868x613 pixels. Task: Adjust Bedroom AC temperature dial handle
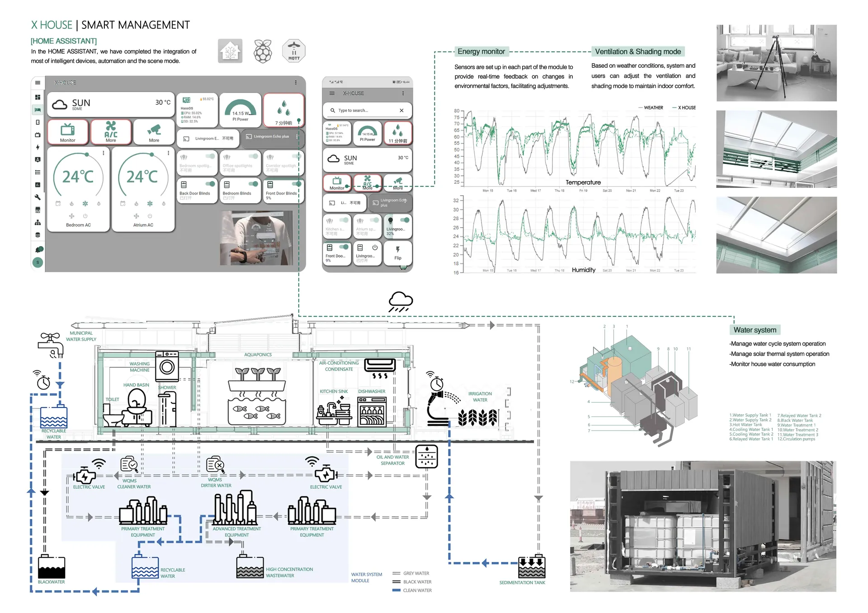click(87, 155)
